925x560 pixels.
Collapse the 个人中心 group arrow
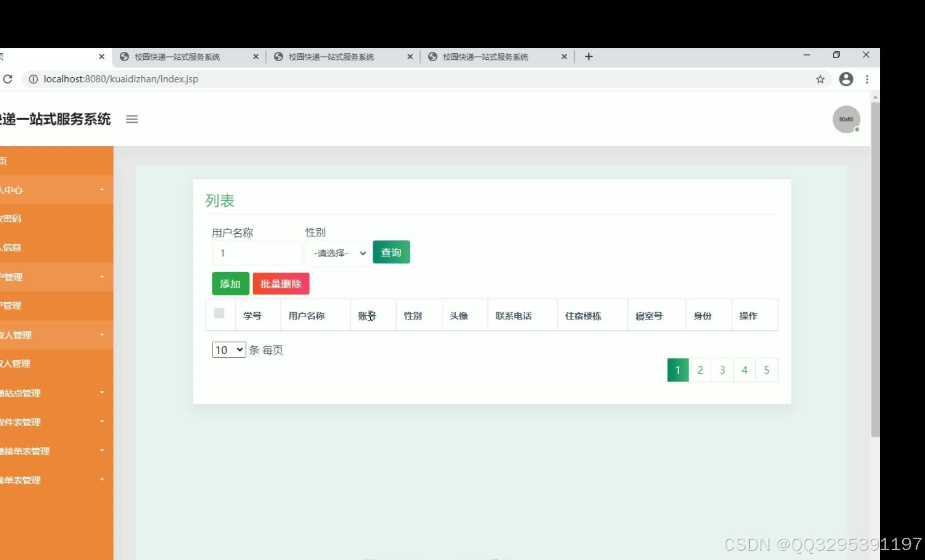click(102, 189)
